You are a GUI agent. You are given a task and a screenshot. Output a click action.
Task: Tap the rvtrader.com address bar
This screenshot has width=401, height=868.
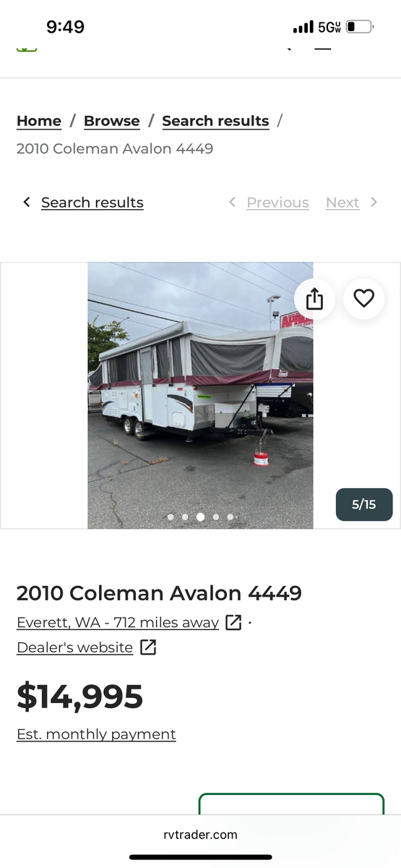tap(200, 835)
